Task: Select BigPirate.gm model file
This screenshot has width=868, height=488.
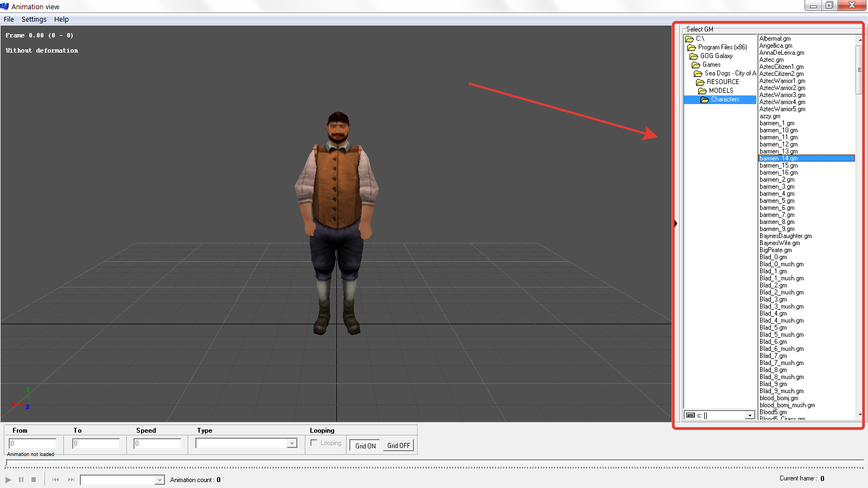Action: pyautogui.click(x=775, y=250)
